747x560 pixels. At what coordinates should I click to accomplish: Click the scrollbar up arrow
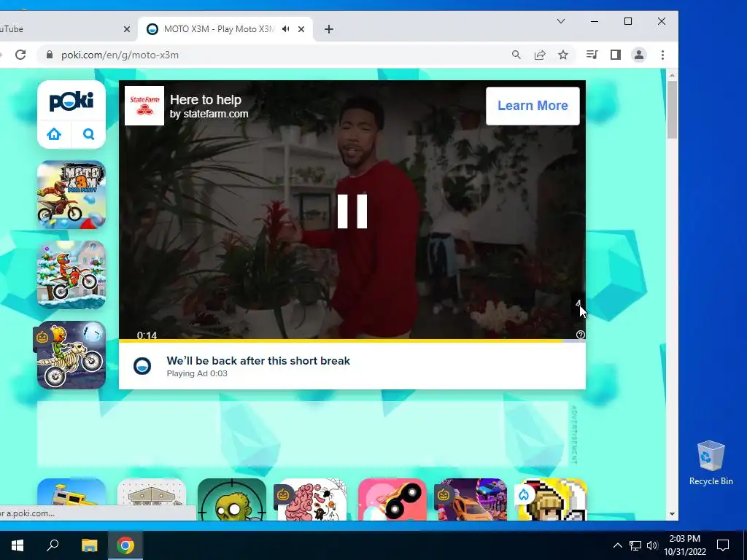pos(672,75)
